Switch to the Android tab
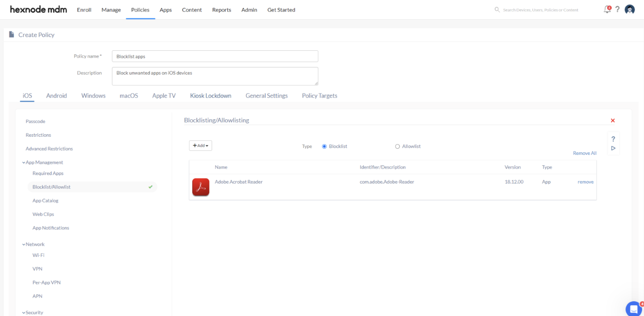This screenshot has height=316, width=644. (x=56, y=96)
